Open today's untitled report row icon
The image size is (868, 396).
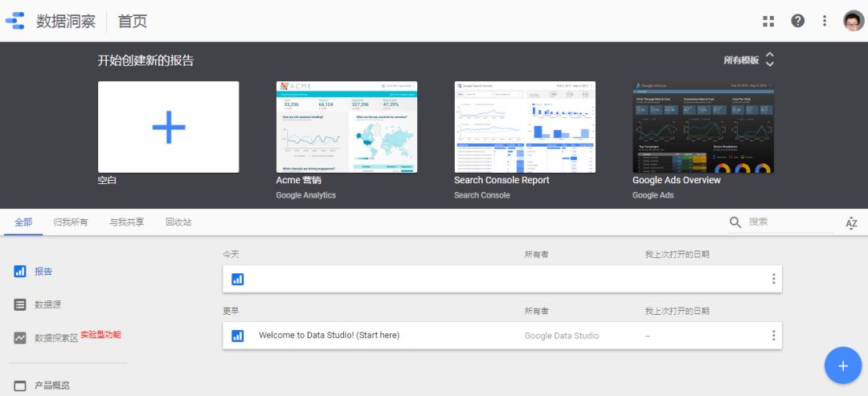237,280
